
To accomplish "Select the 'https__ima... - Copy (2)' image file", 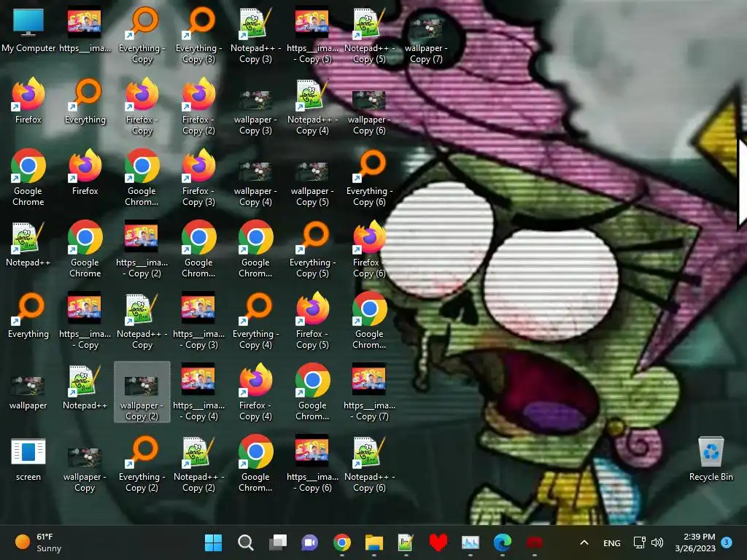I will (142, 249).
